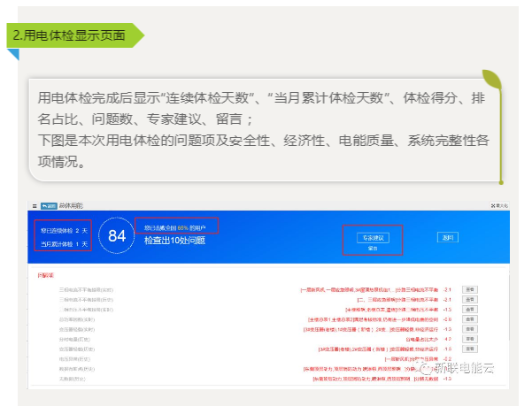
Task: Select the 问题项 tab heading
Action: 44,275
